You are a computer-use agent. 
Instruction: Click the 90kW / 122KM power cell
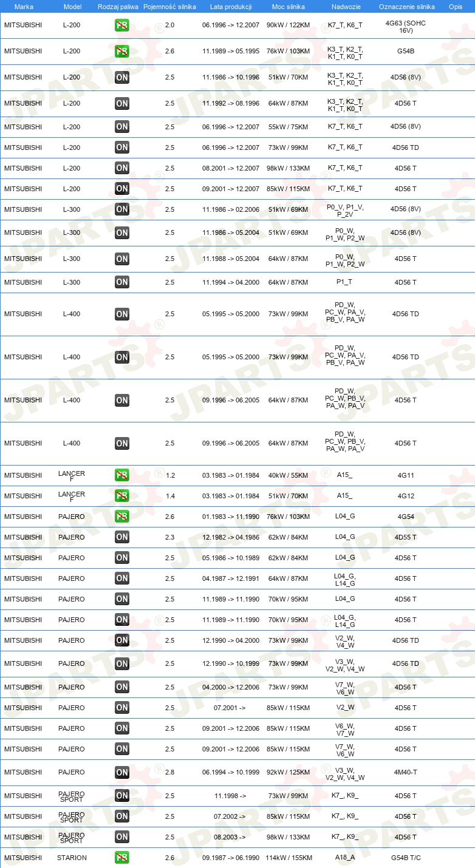pyautogui.click(x=288, y=25)
